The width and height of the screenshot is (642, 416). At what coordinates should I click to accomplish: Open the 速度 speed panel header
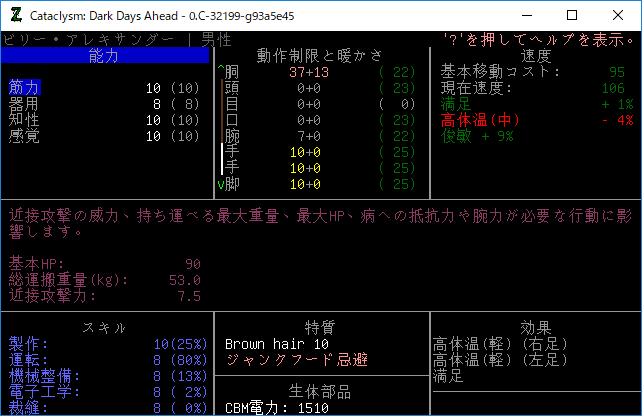pos(536,56)
